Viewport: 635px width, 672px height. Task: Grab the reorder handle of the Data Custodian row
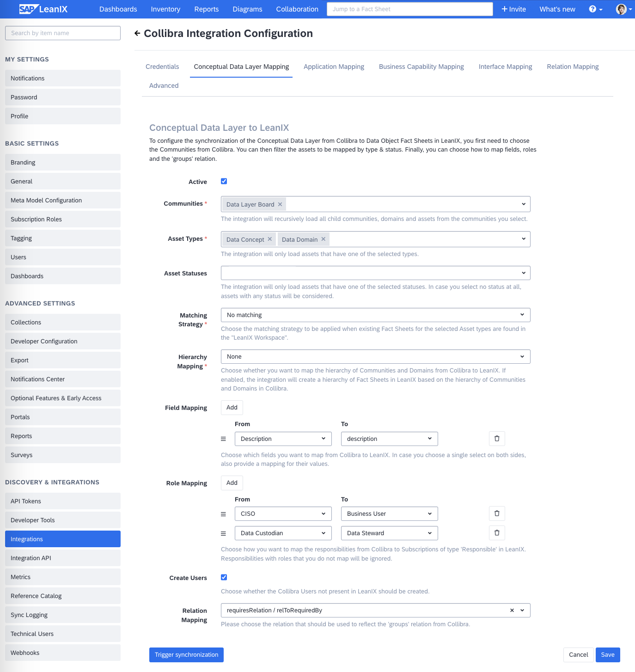click(x=223, y=533)
